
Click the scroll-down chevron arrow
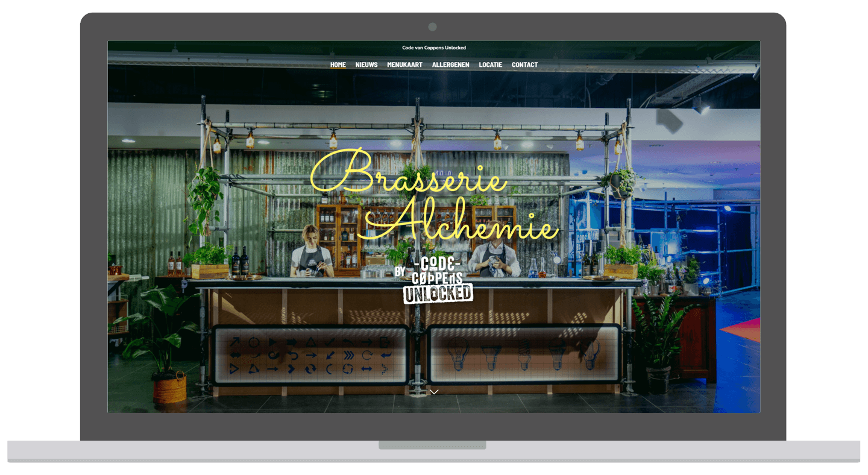click(x=433, y=392)
